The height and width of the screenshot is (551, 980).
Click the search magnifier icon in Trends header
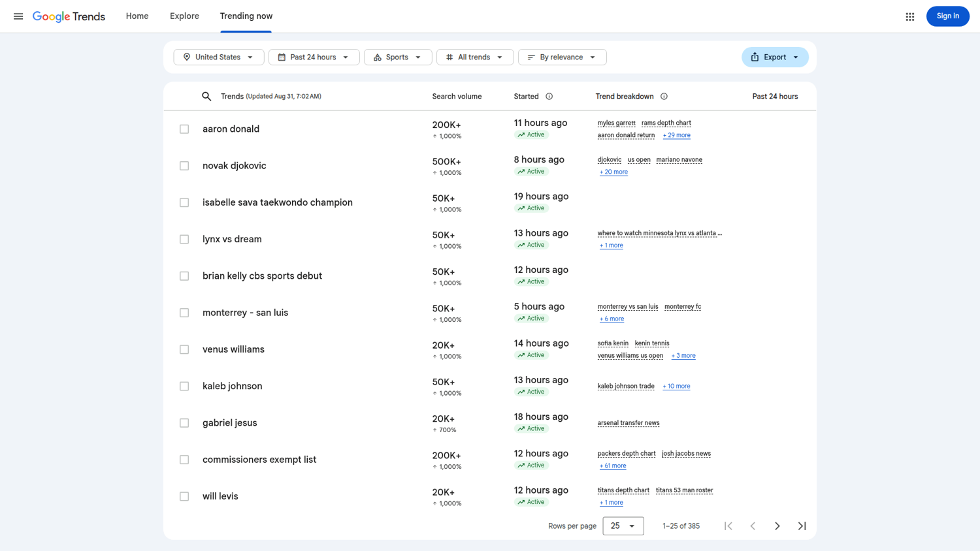click(x=206, y=97)
